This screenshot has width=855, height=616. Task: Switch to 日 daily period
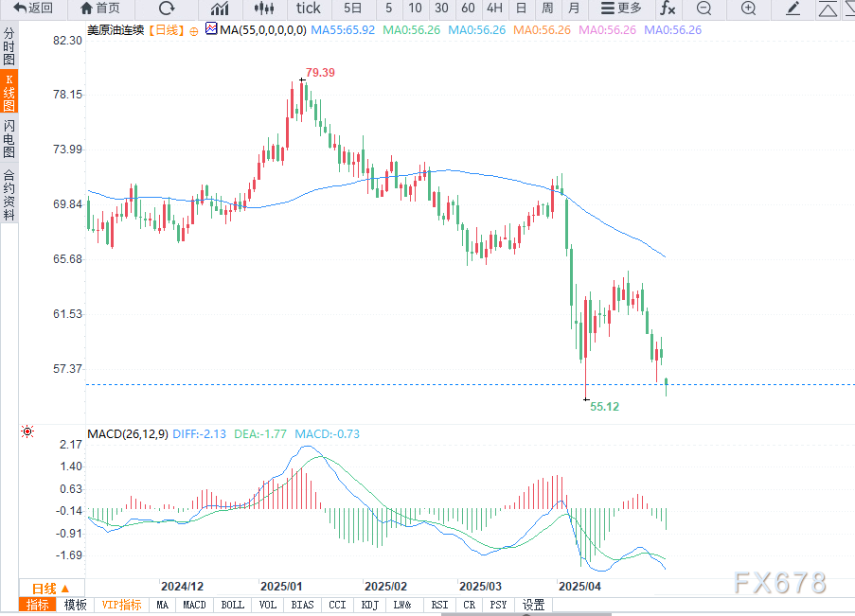pos(522,9)
